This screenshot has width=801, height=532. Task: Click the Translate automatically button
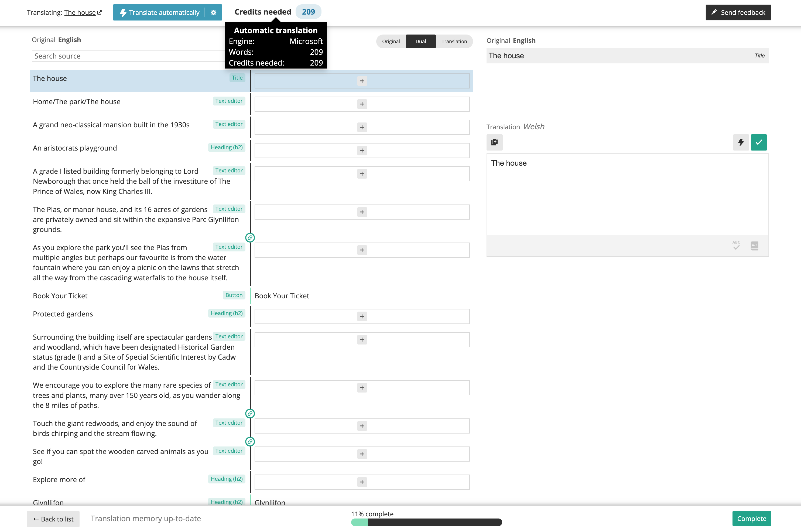[159, 13]
